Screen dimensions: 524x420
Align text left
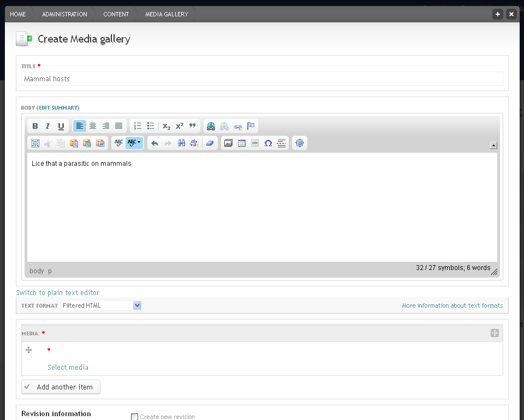click(80, 126)
